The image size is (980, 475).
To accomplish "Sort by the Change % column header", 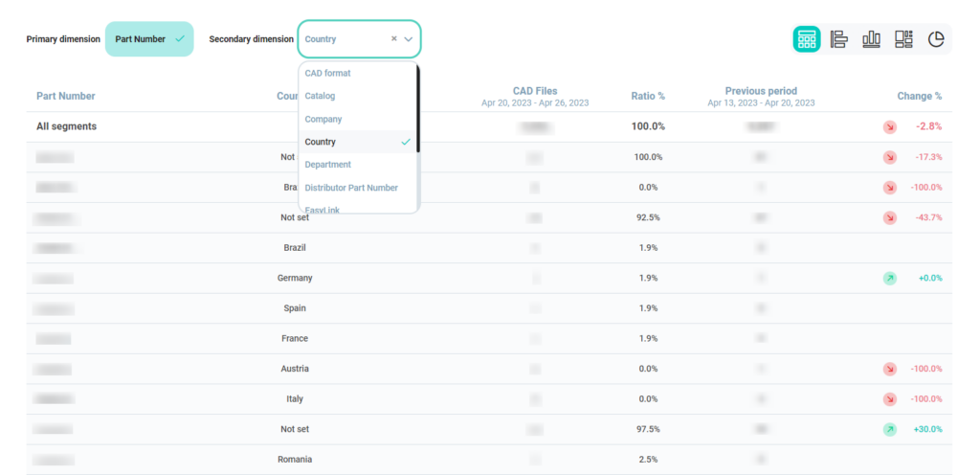I will coord(919,96).
